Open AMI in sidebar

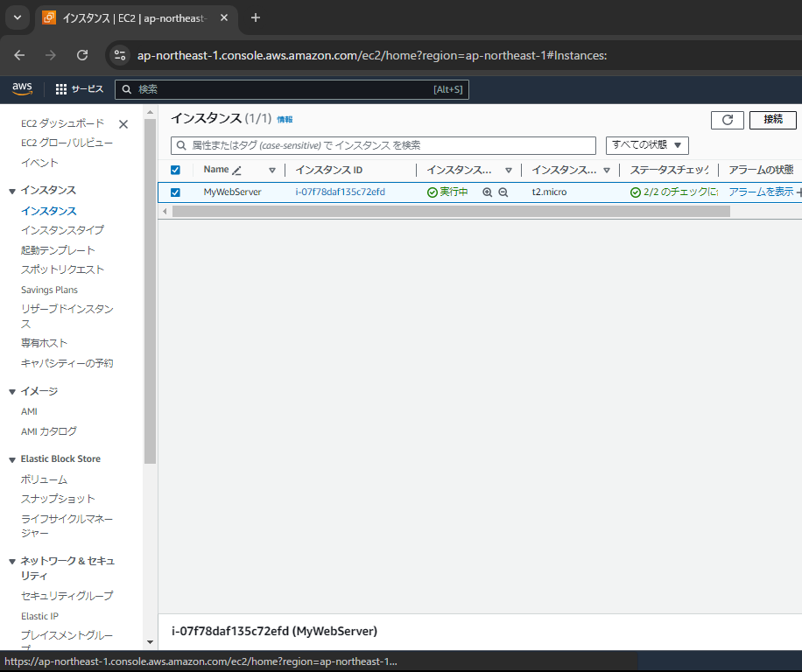pyautogui.click(x=29, y=411)
